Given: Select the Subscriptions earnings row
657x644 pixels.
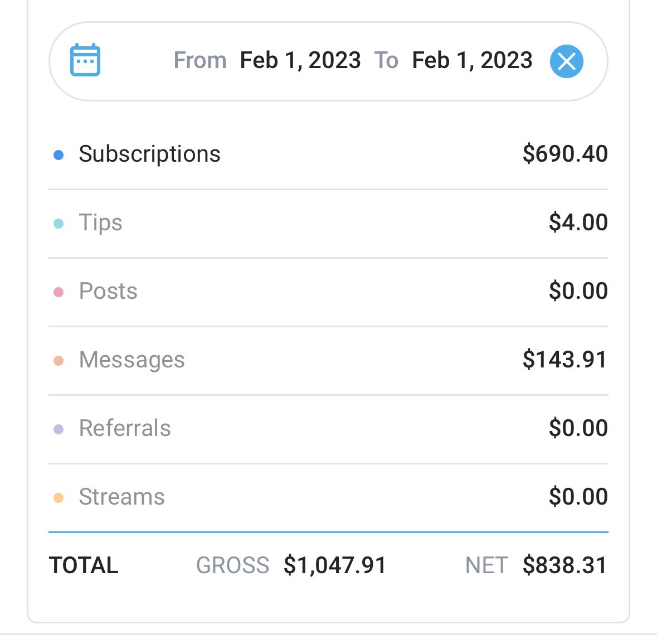Looking at the screenshot, I should (x=149, y=154).
